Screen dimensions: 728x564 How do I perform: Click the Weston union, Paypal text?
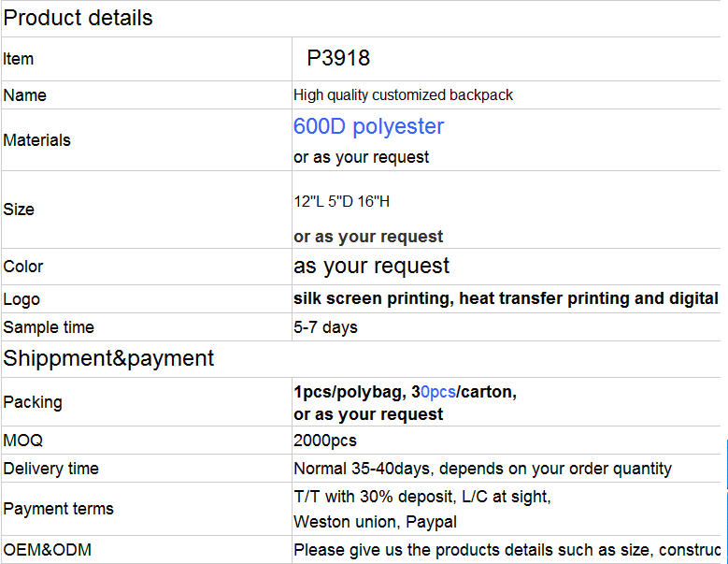375,522
